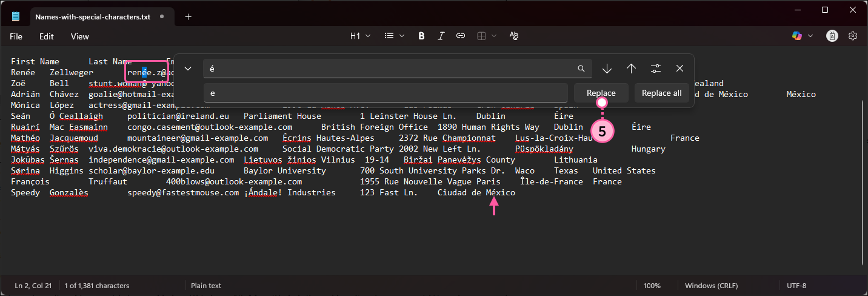868x296 pixels.
Task: Close the find and replace bar
Action: click(679, 69)
